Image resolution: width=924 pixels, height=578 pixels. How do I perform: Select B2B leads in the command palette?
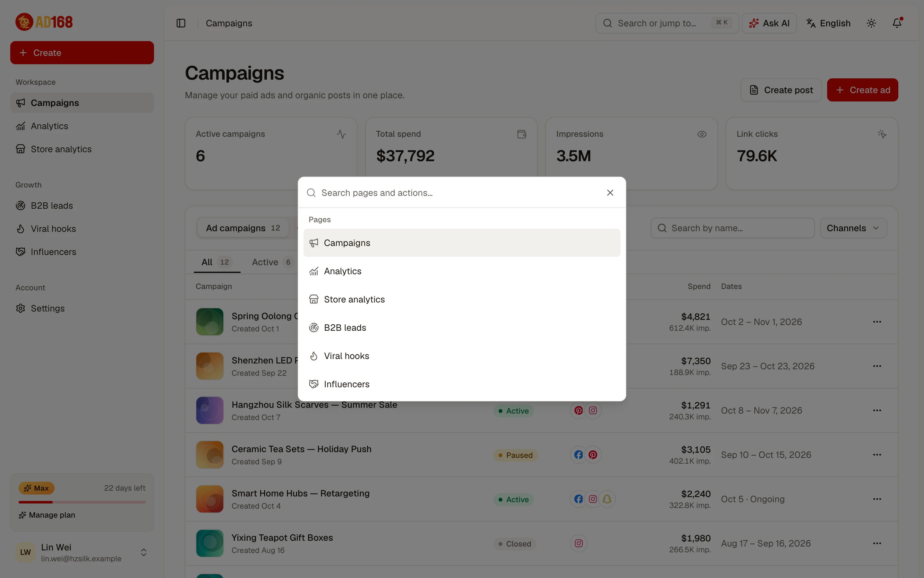(462, 328)
